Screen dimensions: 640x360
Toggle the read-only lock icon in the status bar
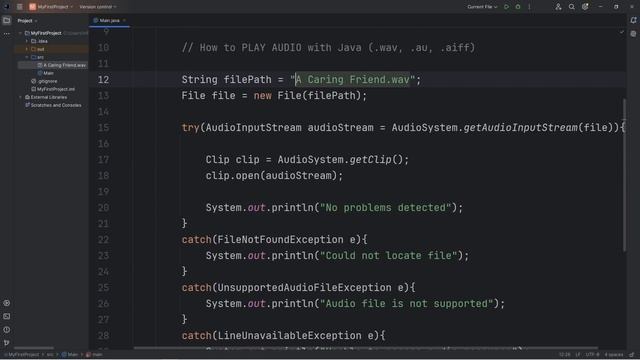pyautogui.click(x=632, y=355)
